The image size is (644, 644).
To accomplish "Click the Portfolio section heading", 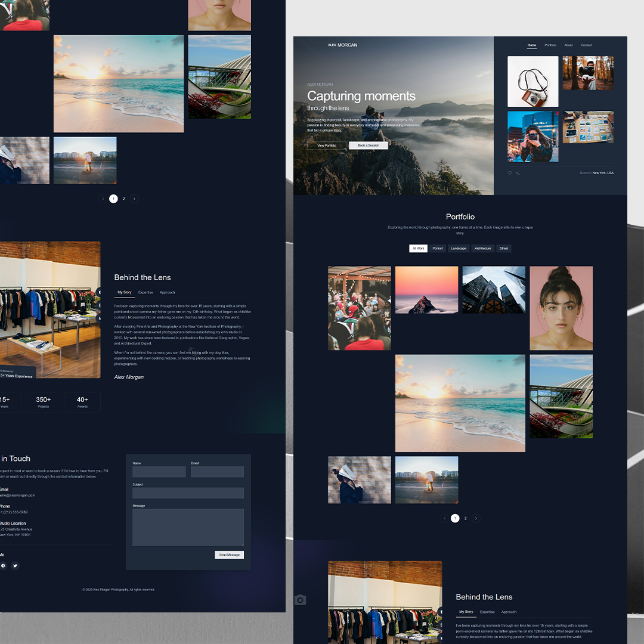I will click(460, 216).
